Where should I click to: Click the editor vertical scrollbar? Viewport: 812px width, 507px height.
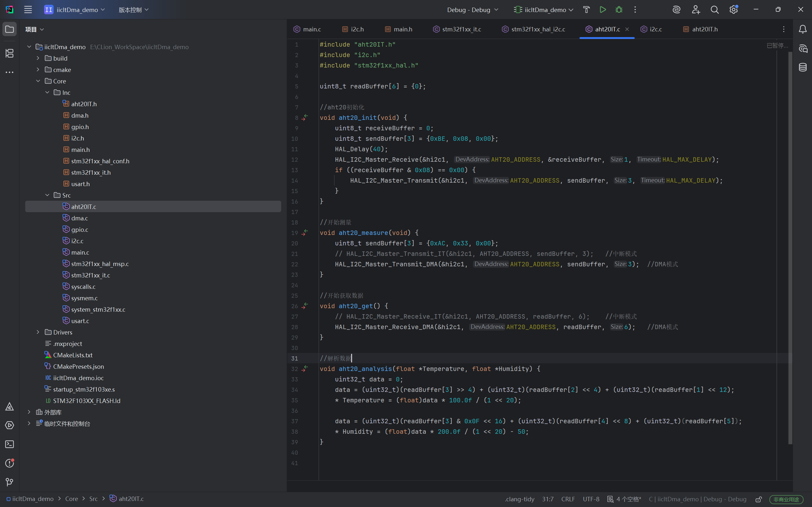point(790,248)
